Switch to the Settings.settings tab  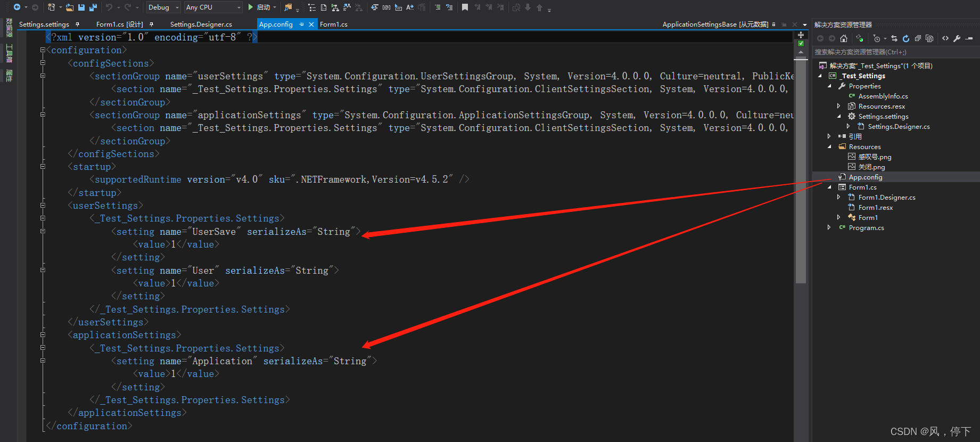tap(44, 24)
